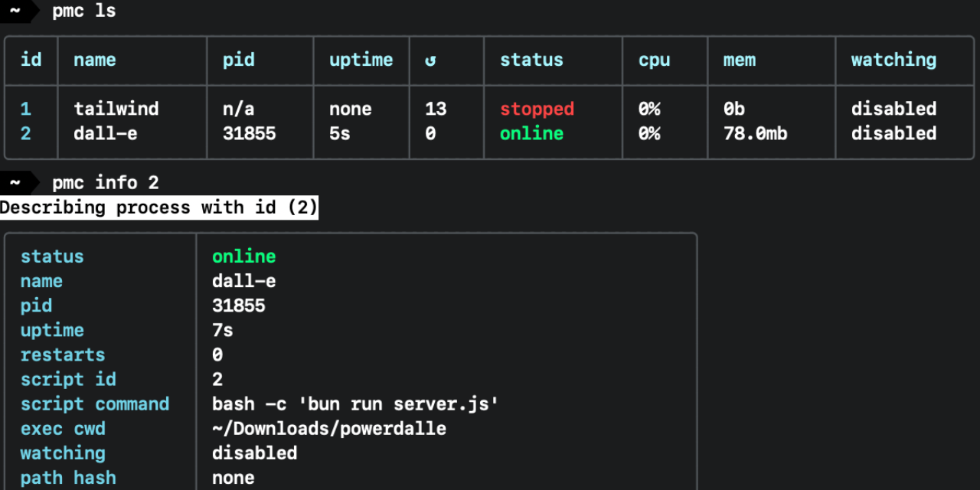Click the 'script command' label in info table
The height and width of the screenshot is (490, 980).
(x=95, y=403)
